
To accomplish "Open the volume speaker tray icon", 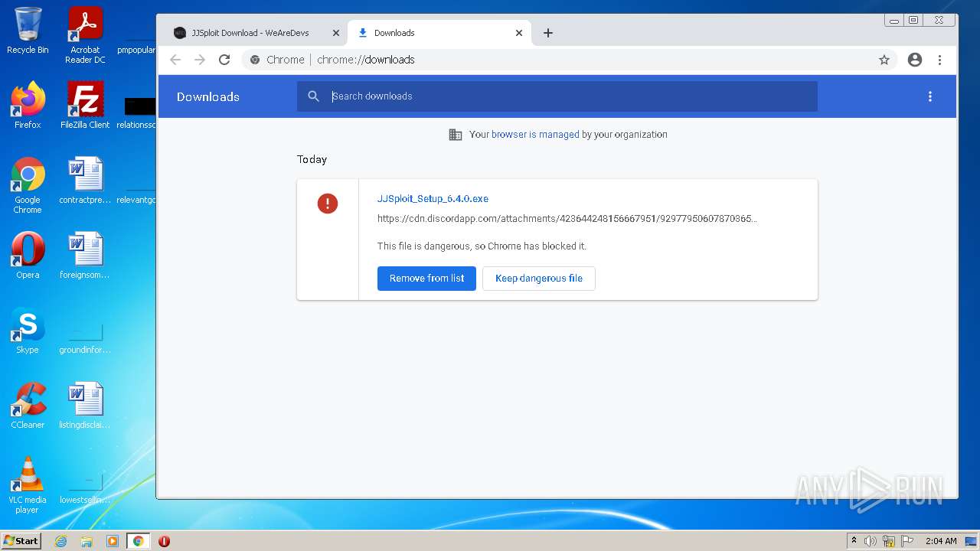I will tap(871, 541).
